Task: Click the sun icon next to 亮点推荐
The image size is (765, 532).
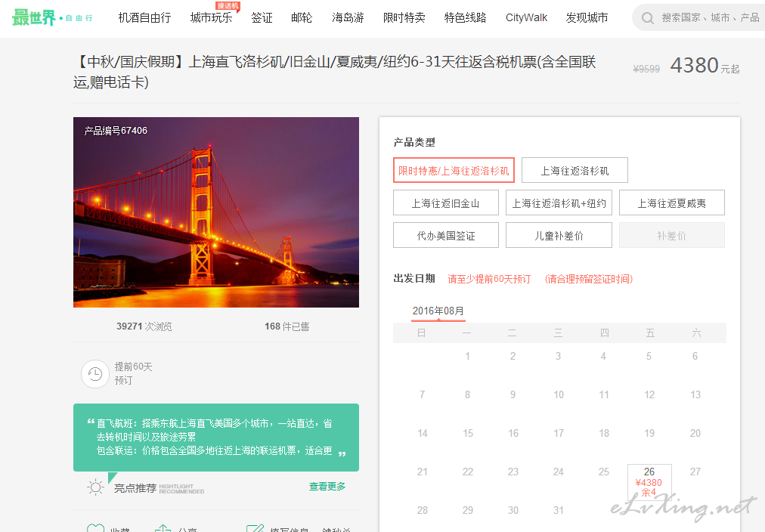Action: (95, 487)
